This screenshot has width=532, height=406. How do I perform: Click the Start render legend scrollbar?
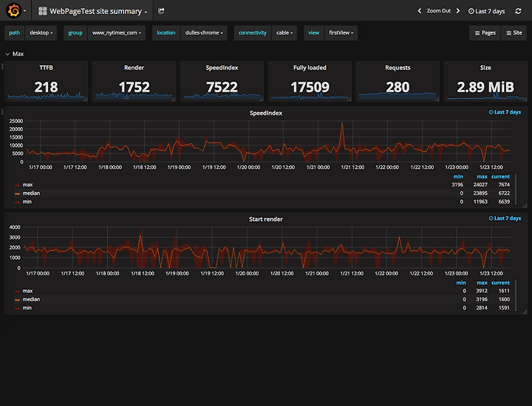pyautogui.click(x=516, y=295)
